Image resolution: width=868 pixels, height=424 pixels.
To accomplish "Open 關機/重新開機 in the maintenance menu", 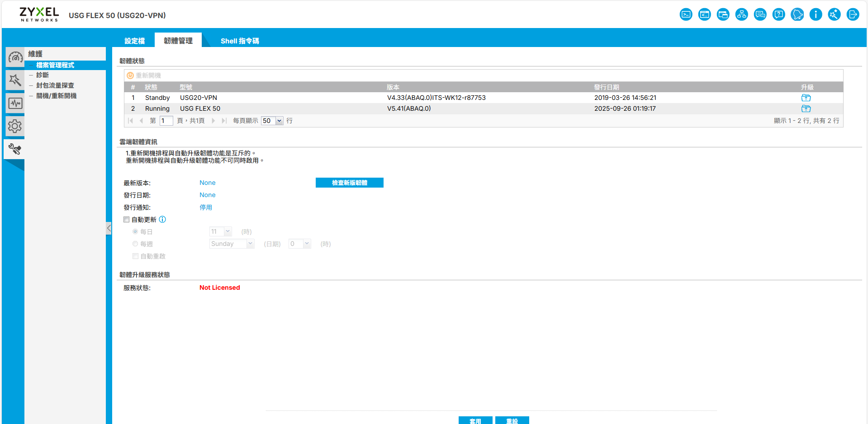I will click(x=57, y=96).
